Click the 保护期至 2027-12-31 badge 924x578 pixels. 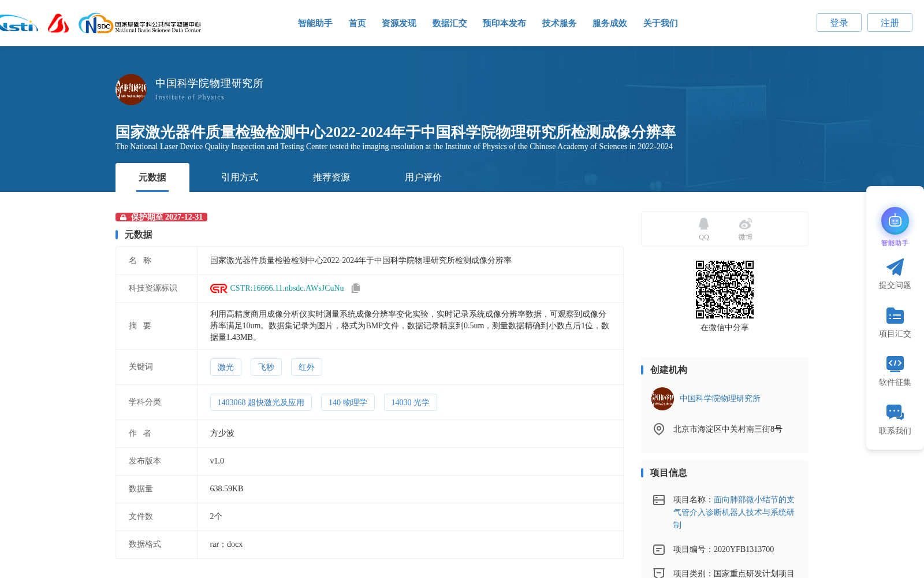click(x=161, y=217)
